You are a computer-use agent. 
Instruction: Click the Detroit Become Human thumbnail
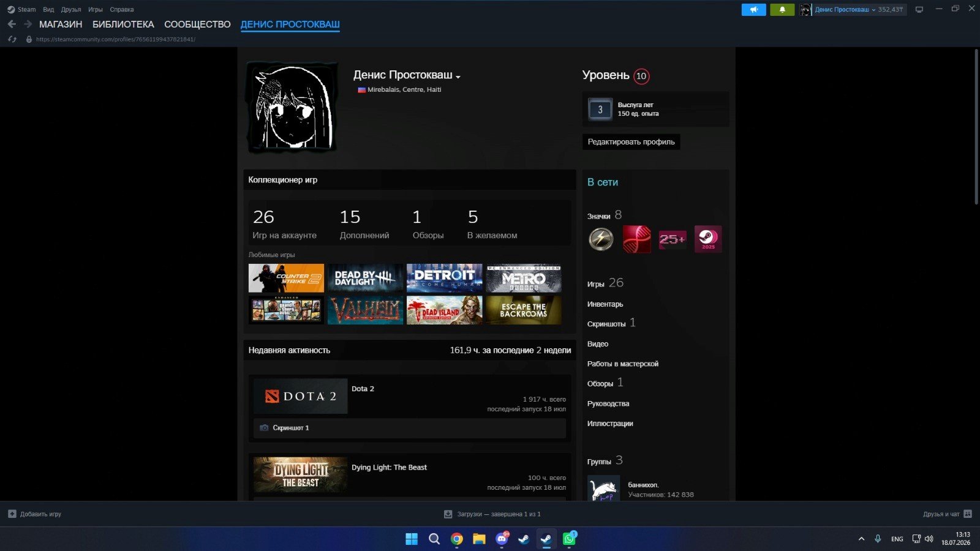[x=444, y=278]
